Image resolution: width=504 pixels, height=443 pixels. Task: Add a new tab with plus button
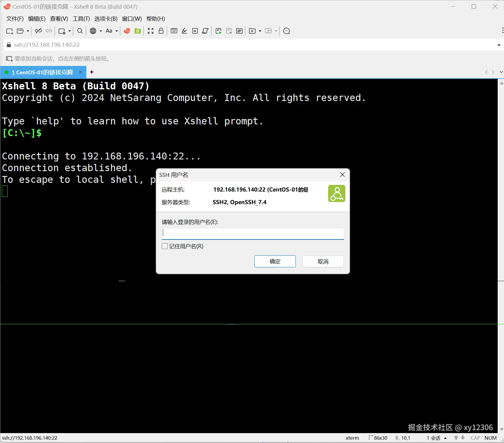click(92, 72)
